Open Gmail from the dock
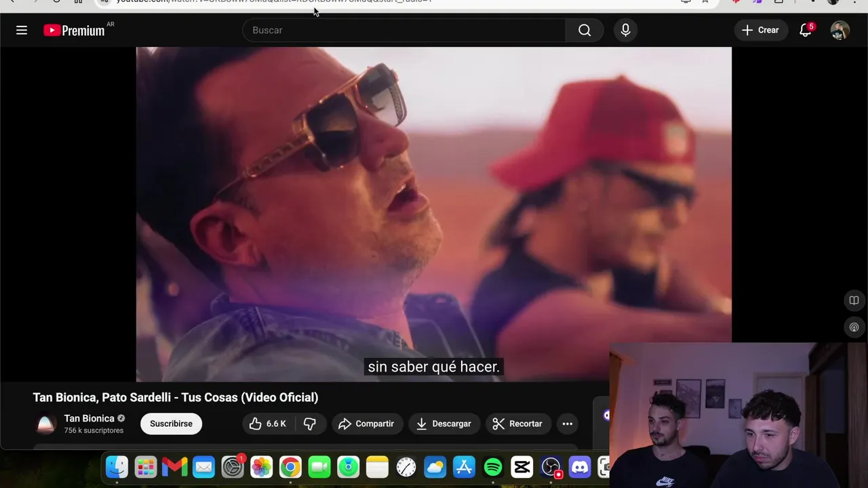This screenshot has width=868, height=488. point(174,467)
